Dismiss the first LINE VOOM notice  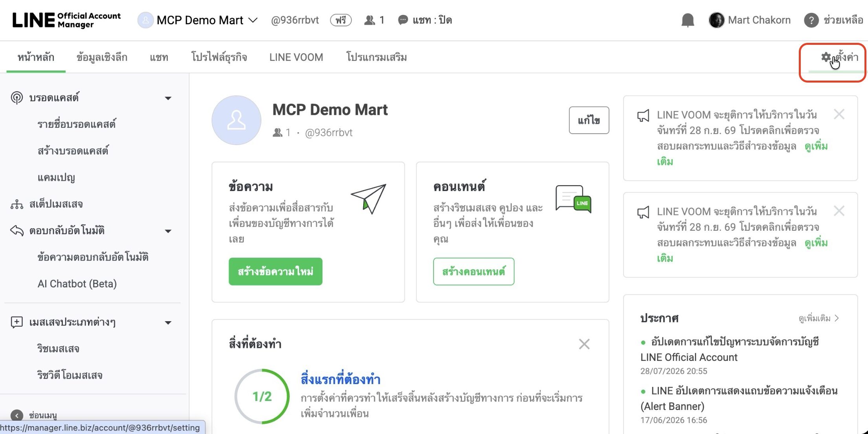coord(839,114)
